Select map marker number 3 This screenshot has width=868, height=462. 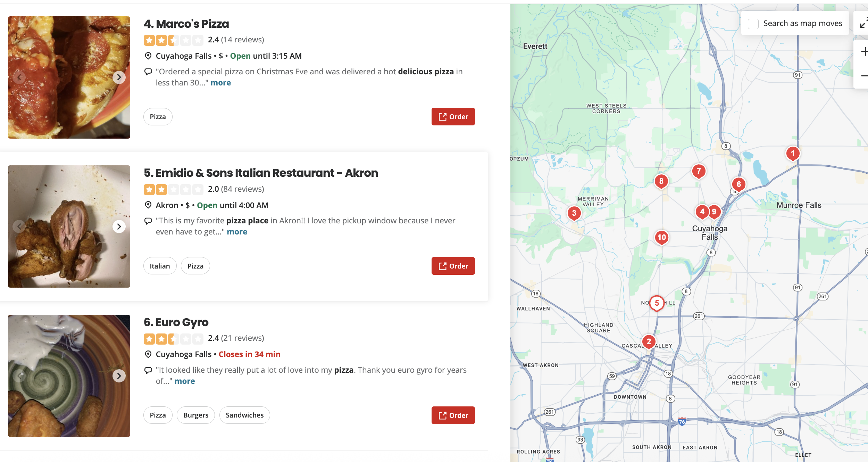click(x=574, y=213)
